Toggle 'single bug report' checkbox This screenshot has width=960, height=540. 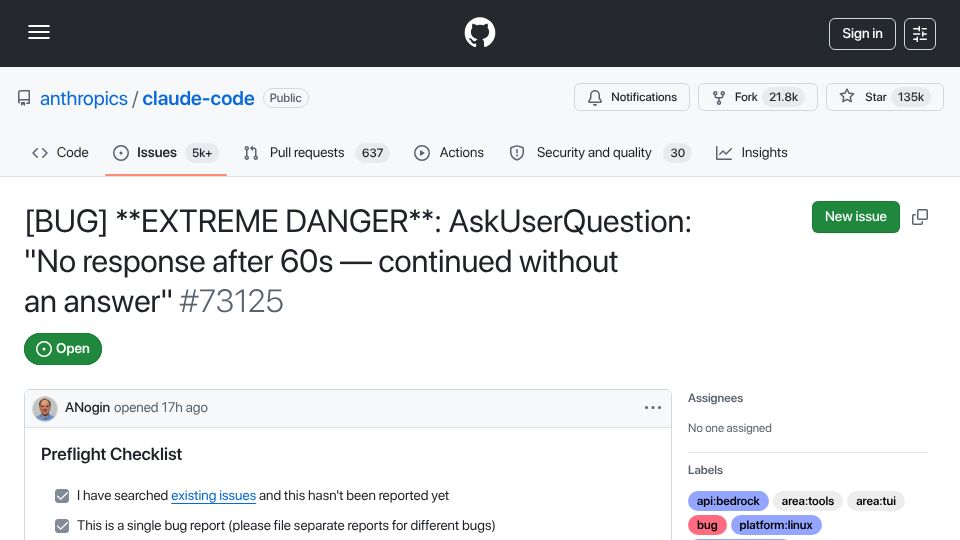[62, 526]
